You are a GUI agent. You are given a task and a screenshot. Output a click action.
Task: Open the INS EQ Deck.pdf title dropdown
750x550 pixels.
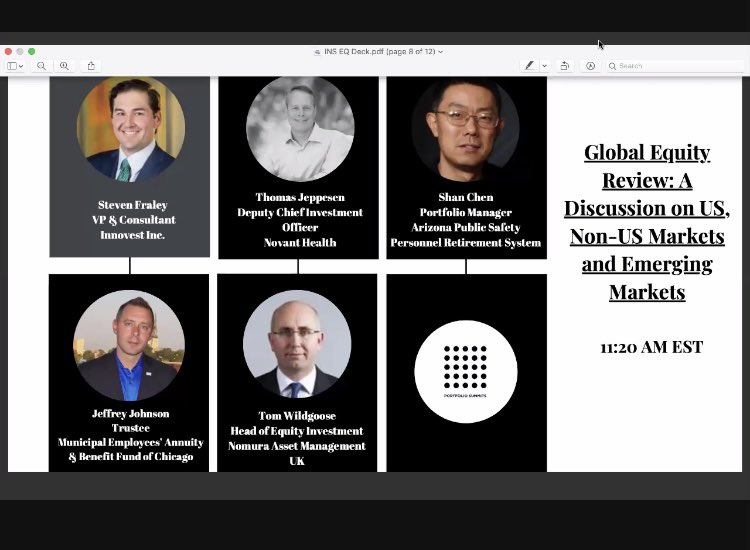[x=441, y=52]
